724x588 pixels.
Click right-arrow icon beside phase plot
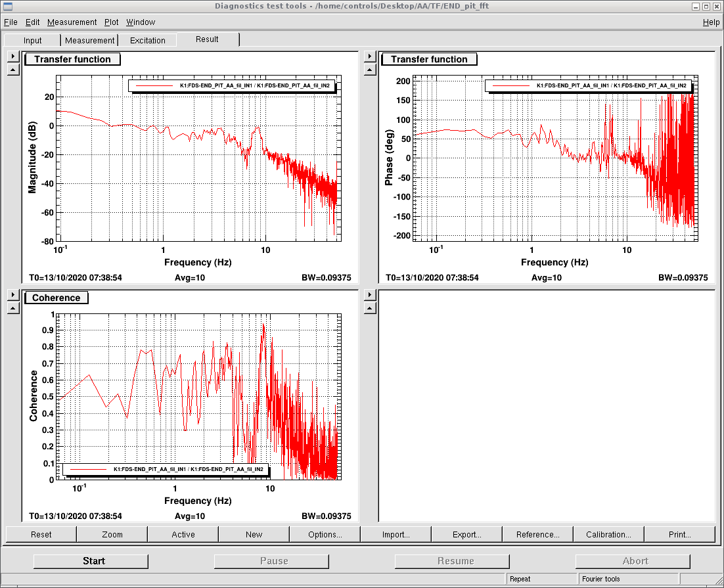pos(370,57)
